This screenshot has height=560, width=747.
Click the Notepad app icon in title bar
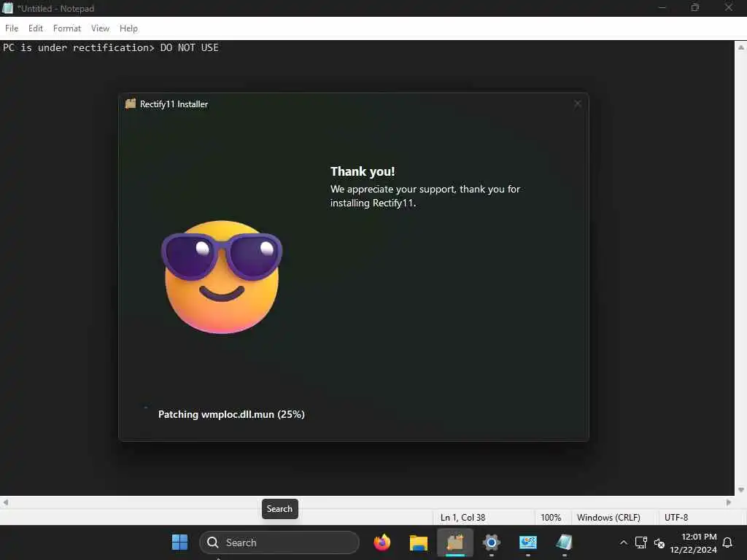click(7, 8)
